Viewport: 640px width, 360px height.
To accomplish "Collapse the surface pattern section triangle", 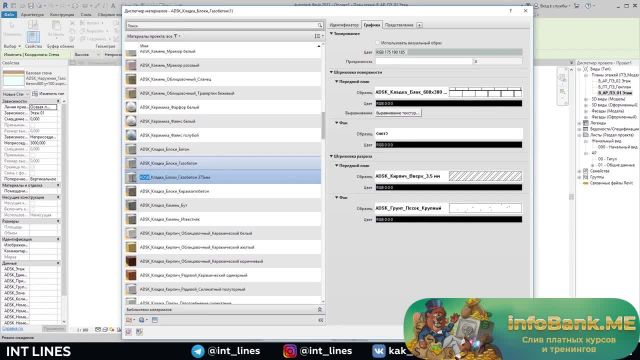I will point(331,72).
